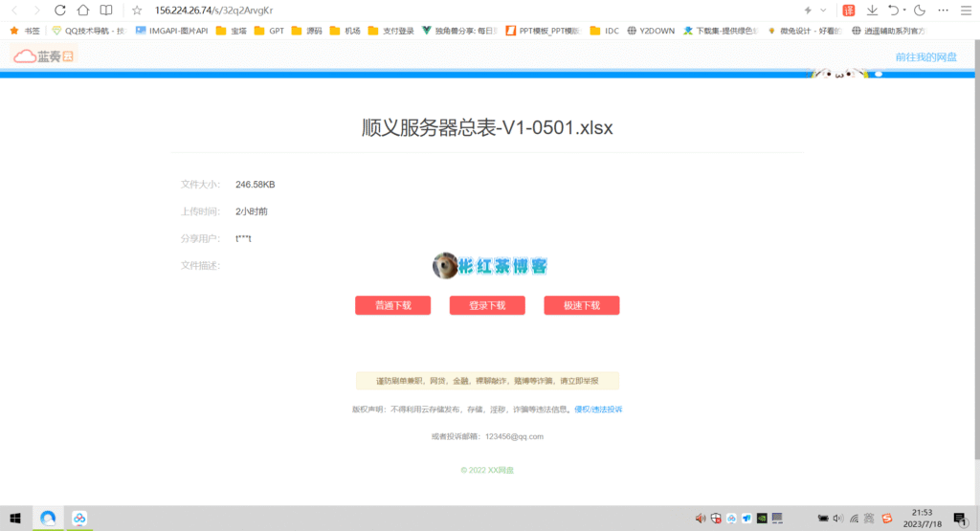This screenshot has width=980, height=531.
Task: Open reading mode book icon
Action: 106,10
